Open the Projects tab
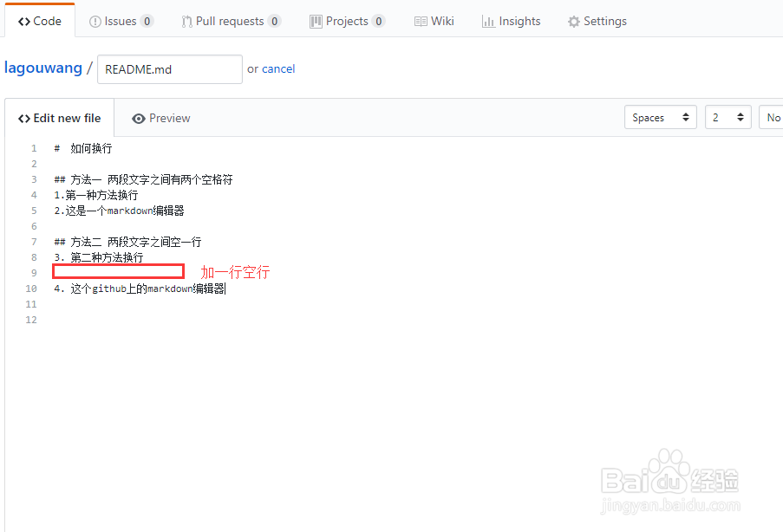This screenshot has height=532, width=783. click(347, 22)
